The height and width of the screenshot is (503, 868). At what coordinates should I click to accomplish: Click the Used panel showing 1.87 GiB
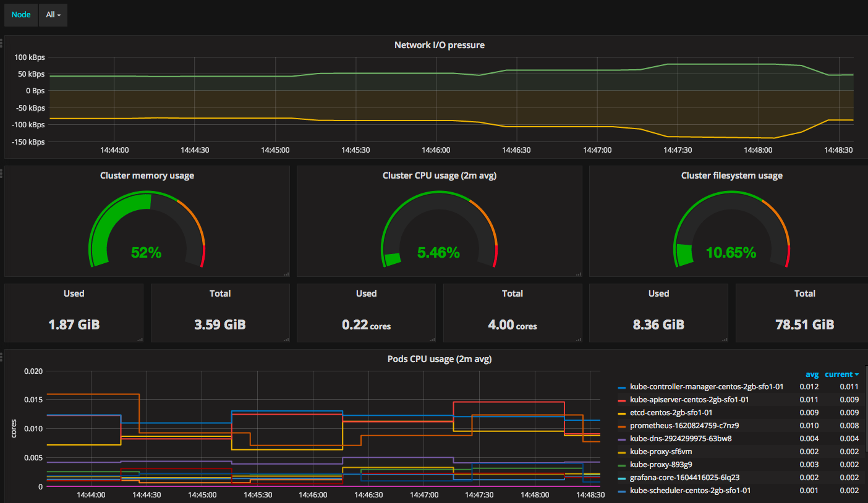click(74, 313)
